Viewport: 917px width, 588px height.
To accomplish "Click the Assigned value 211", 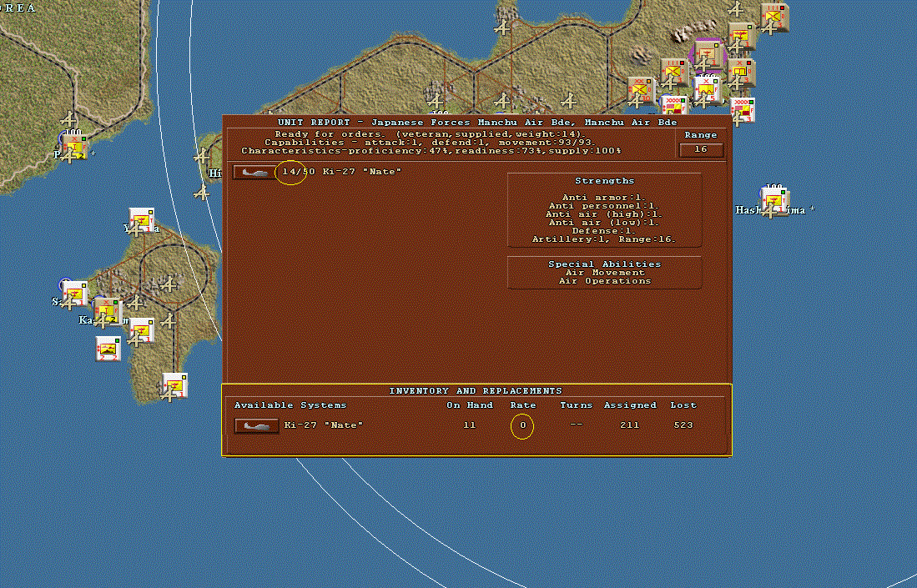I will (x=630, y=425).
